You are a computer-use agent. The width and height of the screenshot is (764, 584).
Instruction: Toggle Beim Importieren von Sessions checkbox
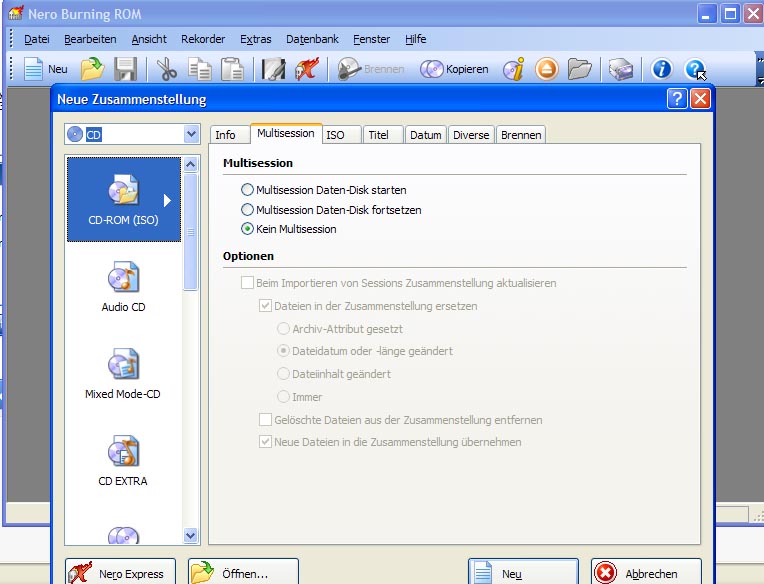point(248,283)
